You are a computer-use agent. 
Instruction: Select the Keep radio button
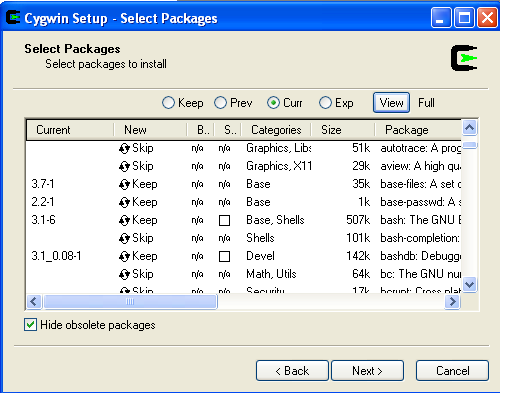coord(168,103)
